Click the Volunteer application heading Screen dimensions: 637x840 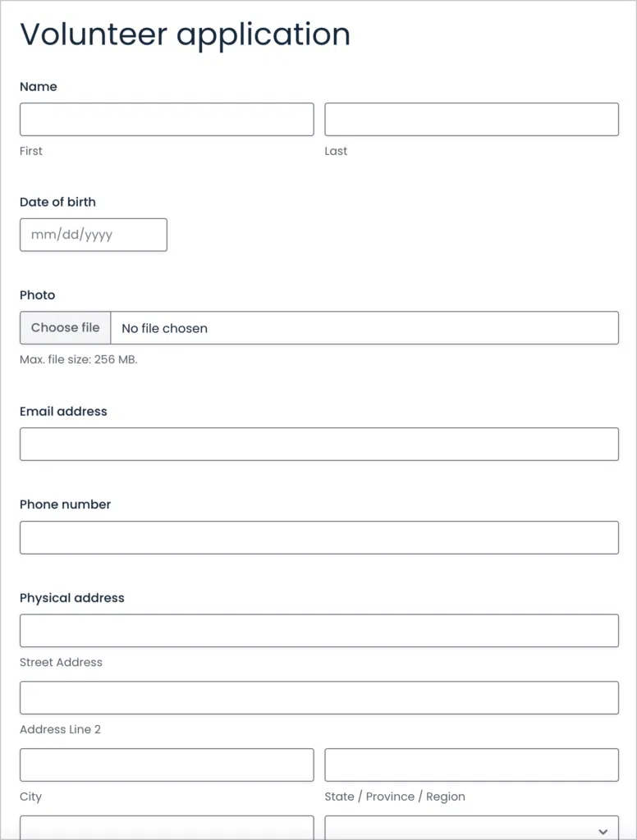(x=185, y=34)
